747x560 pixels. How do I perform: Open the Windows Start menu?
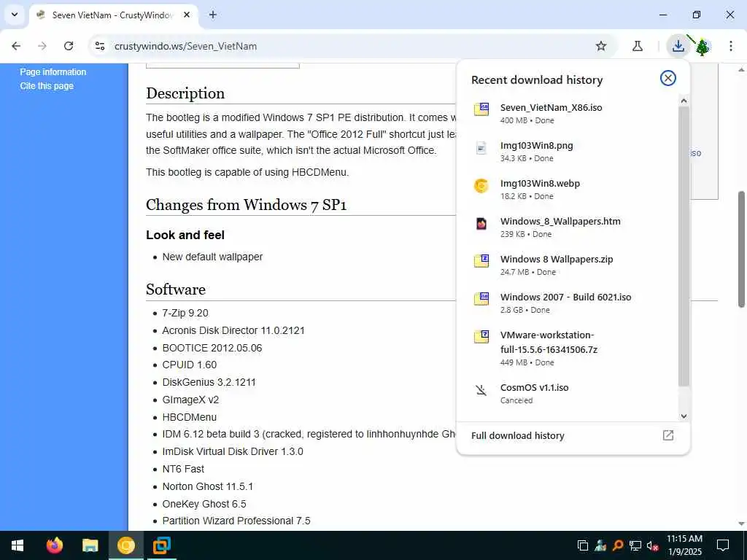pos(18,545)
